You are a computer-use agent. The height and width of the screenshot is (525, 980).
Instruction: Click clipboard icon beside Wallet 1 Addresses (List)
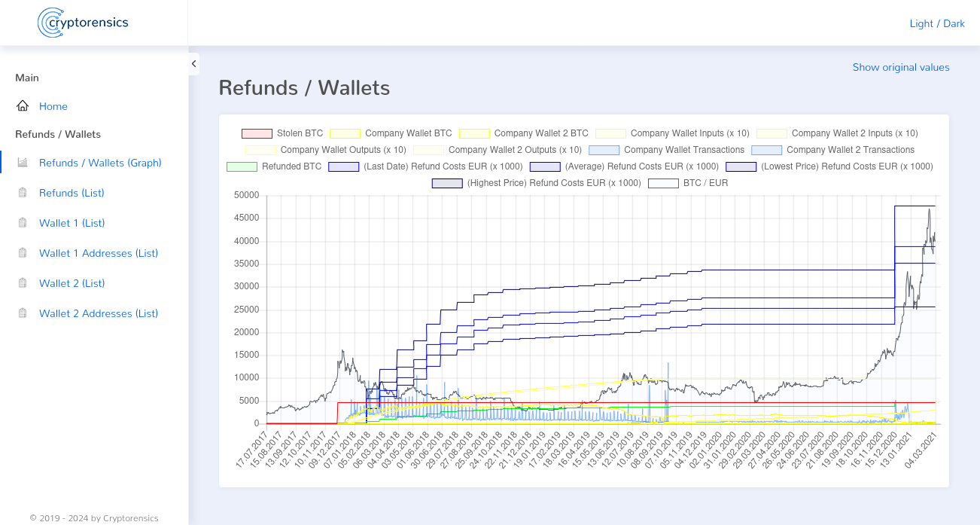23,253
